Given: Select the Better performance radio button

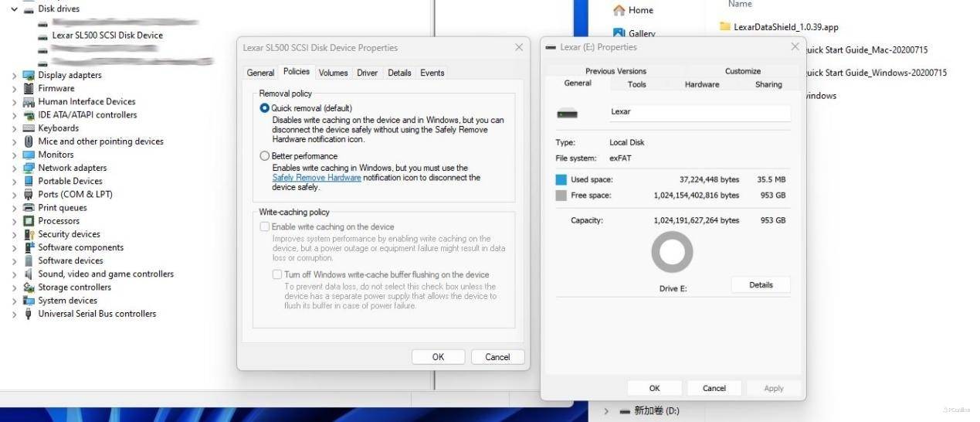Looking at the screenshot, I should coord(265,156).
